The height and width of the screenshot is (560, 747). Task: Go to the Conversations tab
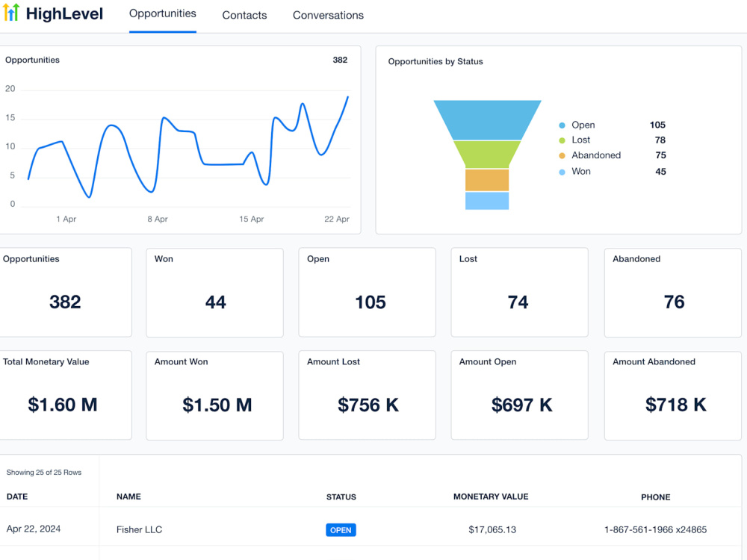(x=328, y=15)
